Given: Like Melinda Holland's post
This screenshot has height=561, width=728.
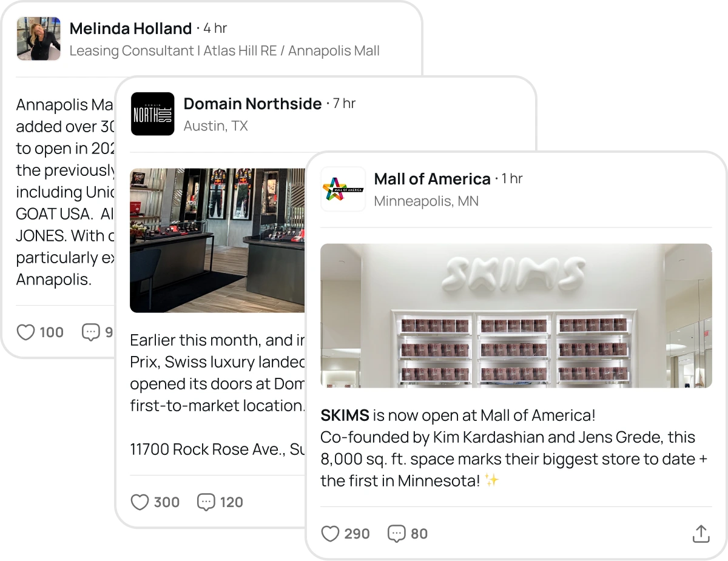Looking at the screenshot, I should pyautogui.click(x=25, y=332).
